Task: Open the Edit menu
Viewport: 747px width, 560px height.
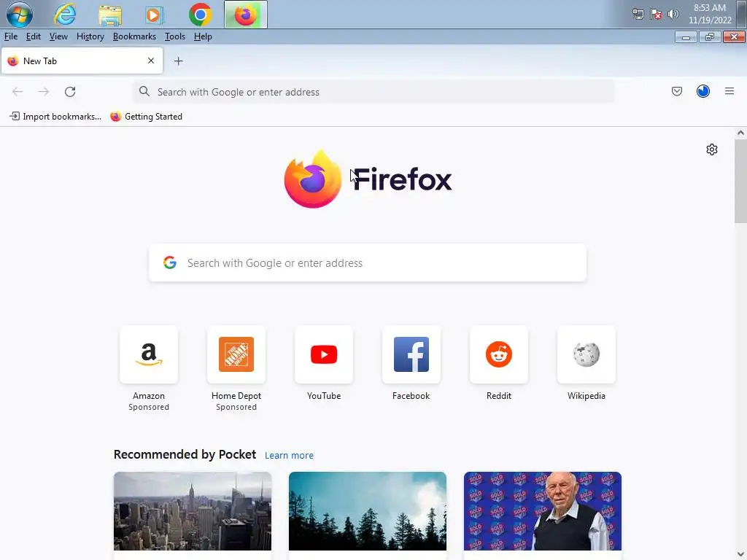Action: click(34, 36)
